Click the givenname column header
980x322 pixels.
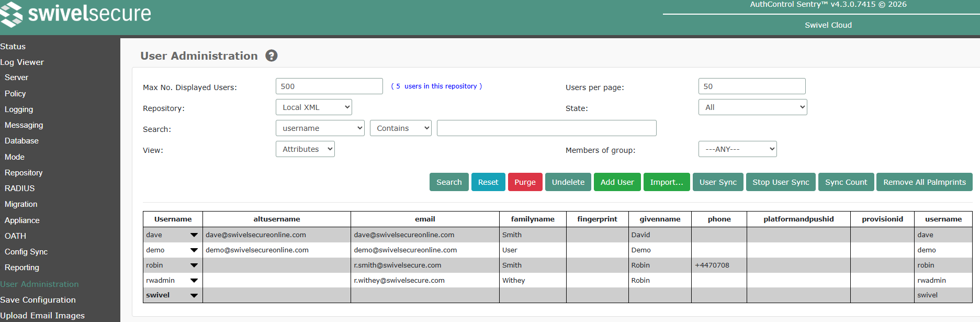[x=660, y=219]
